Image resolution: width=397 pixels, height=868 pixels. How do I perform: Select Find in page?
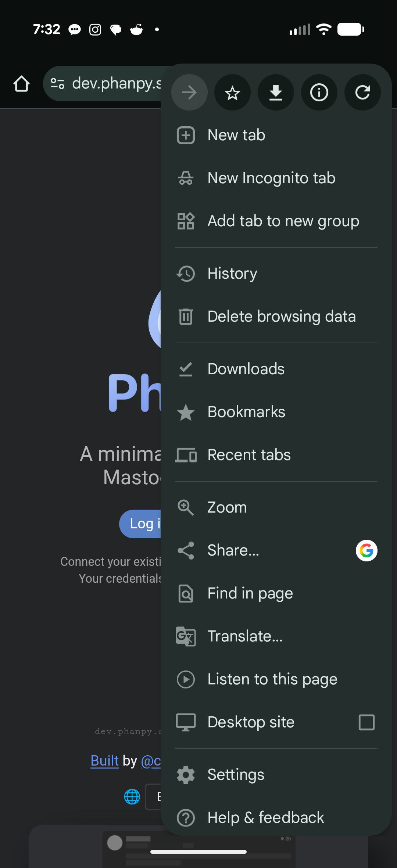pyautogui.click(x=250, y=593)
